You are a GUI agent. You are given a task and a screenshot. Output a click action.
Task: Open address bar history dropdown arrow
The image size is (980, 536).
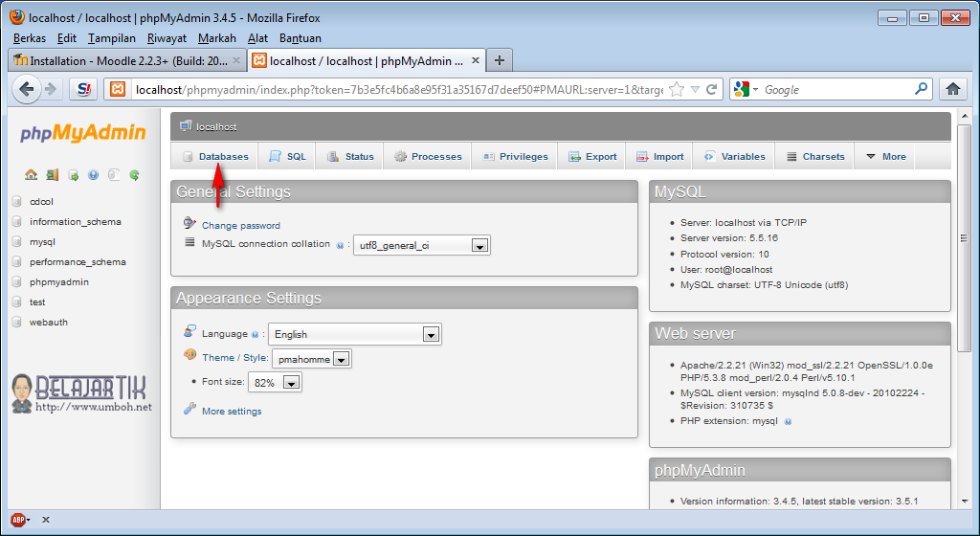click(695, 89)
